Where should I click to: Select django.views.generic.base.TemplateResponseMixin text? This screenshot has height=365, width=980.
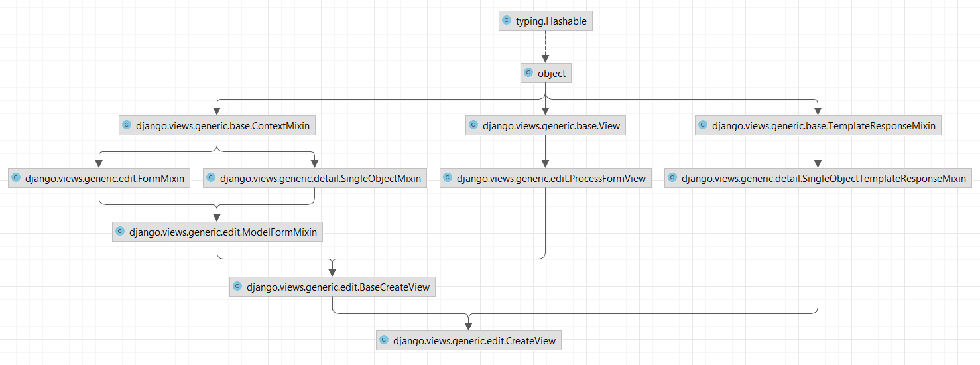pyautogui.click(x=824, y=126)
